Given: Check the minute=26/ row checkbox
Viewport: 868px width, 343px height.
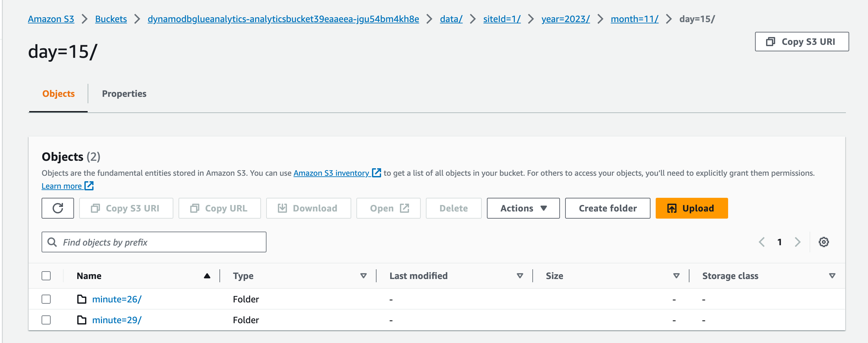Looking at the screenshot, I should pyautogui.click(x=46, y=299).
